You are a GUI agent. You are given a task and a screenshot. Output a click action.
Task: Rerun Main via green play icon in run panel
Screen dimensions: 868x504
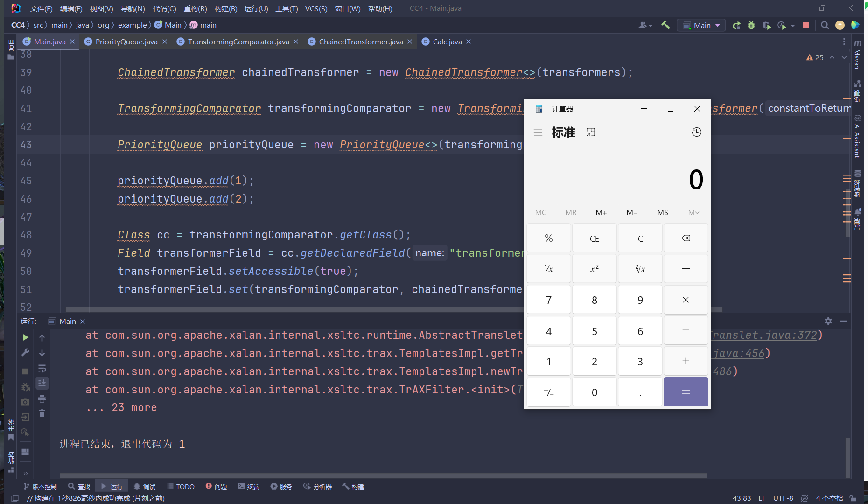(25, 337)
